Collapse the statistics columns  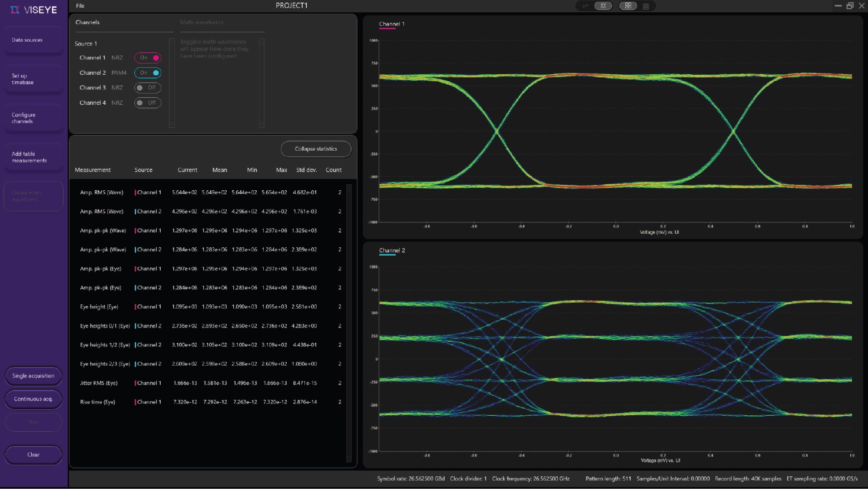pyautogui.click(x=316, y=149)
